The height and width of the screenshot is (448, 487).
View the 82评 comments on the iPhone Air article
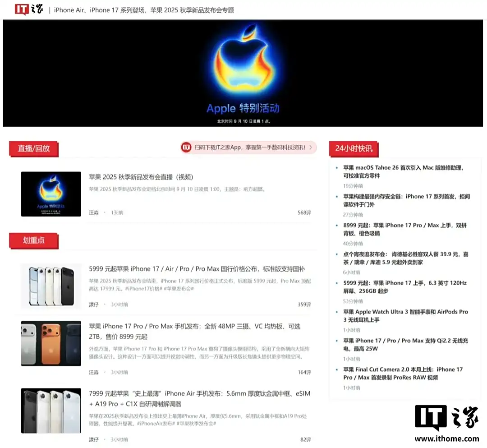pos(305,439)
